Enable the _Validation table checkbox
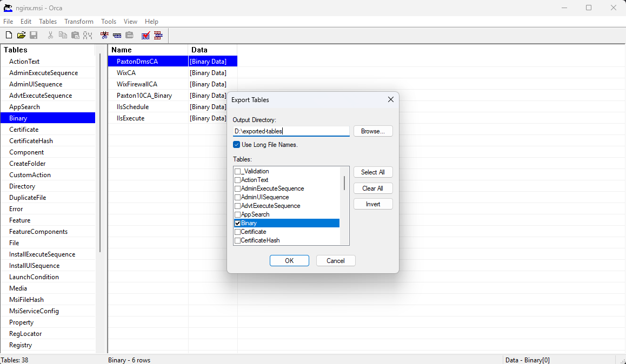 (237, 171)
